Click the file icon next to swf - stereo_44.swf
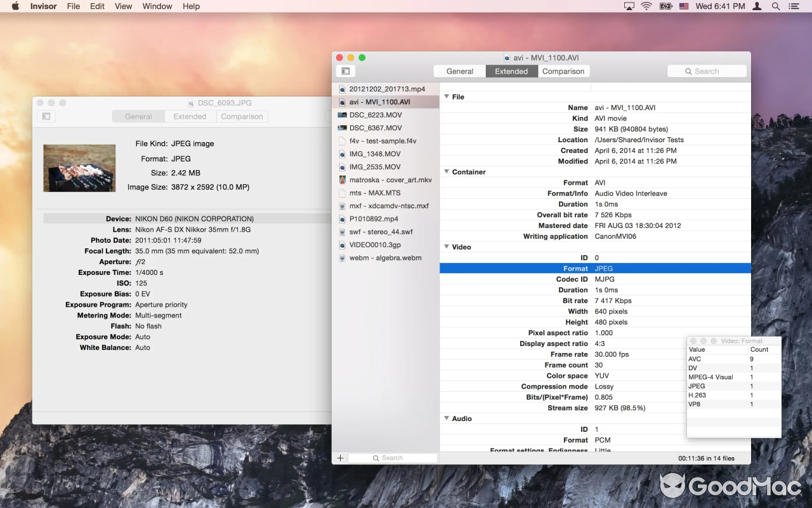This screenshot has width=812, height=508. pyautogui.click(x=343, y=232)
